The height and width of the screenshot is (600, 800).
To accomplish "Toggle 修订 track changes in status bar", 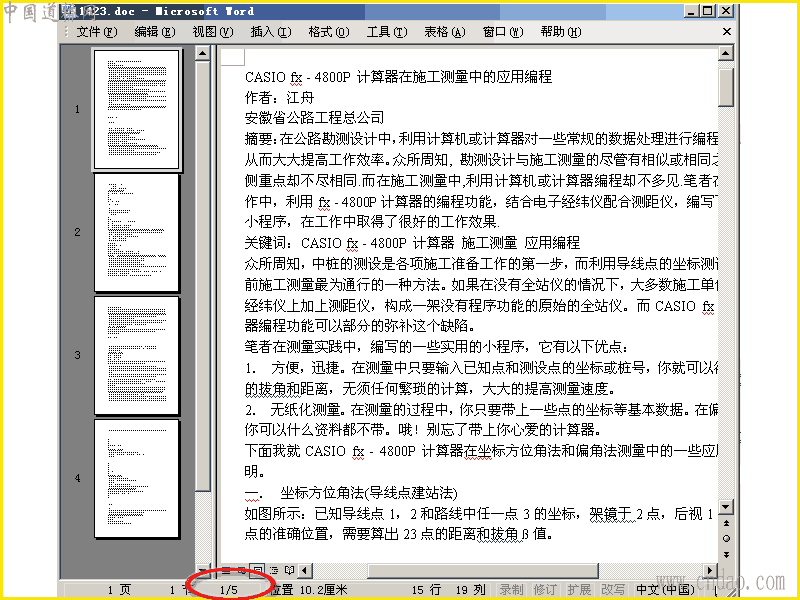I will [545, 590].
